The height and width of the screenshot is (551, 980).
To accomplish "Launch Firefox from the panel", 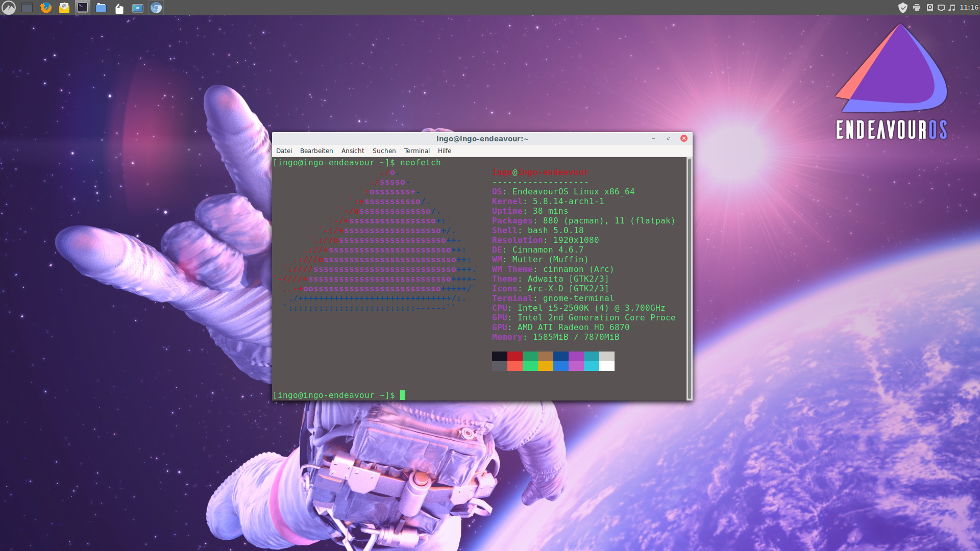I will click(x=46, y=8).
